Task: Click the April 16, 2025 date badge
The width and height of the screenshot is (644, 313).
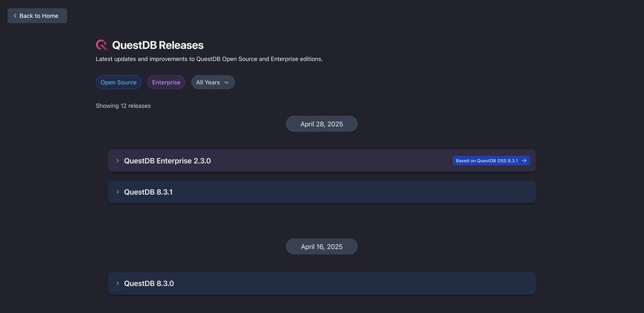Action: [321, 247]
